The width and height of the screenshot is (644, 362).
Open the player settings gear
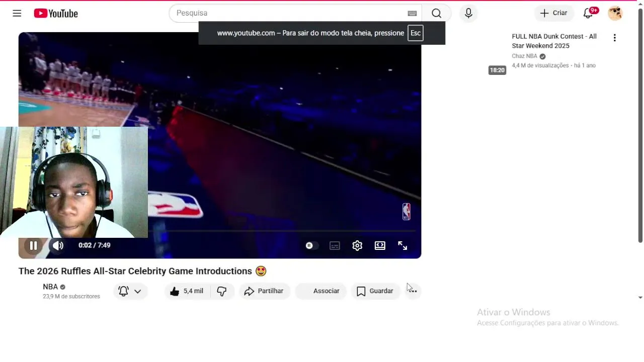pos(357,245)
